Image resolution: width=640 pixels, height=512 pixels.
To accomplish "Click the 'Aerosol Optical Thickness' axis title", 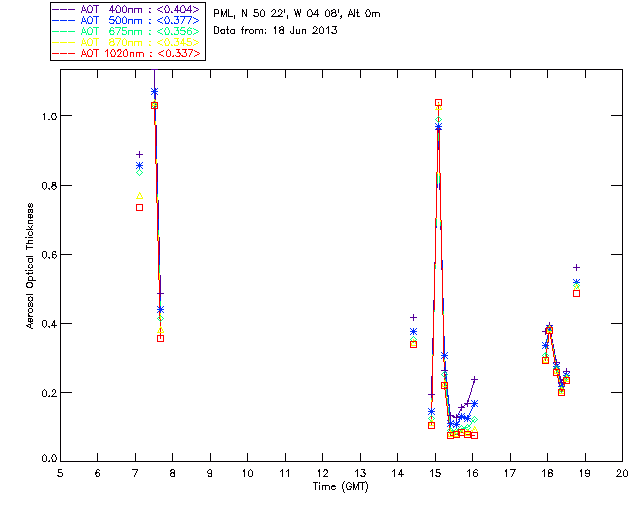I will pyautogui.click(x=30, y=266).
